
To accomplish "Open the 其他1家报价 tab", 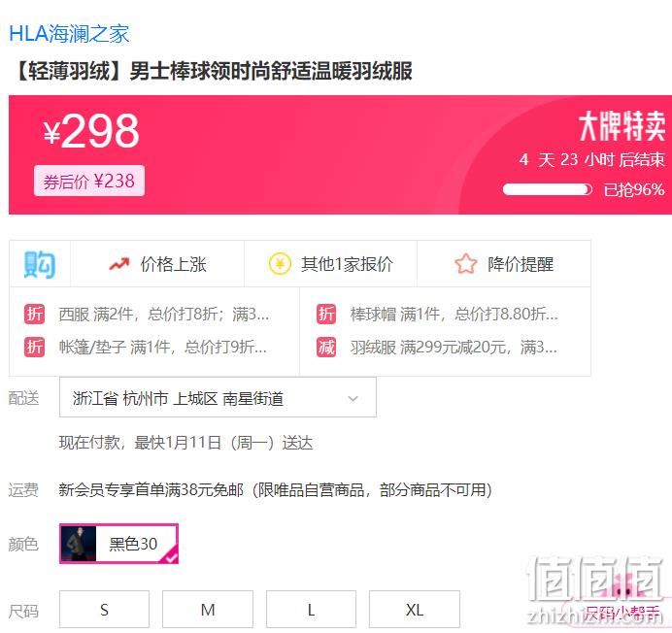I will pos(330,264).
